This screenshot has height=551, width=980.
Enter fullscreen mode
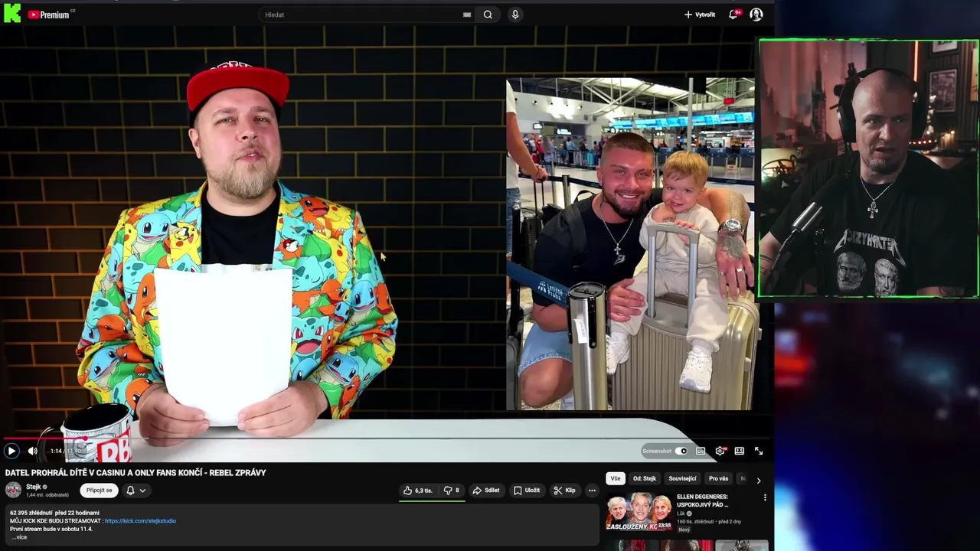(759, 451)
